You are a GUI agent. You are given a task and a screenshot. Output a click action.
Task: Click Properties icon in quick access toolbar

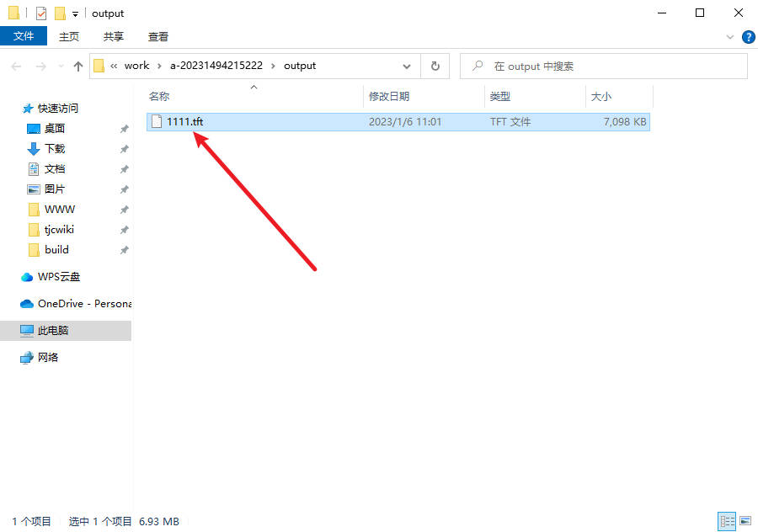click(x=41, y=13)
